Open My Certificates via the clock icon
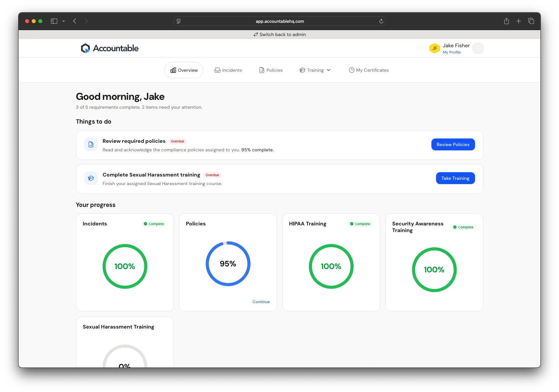This screenshot has width=559, height=392. pyautogui.click(x=351, y=70)
